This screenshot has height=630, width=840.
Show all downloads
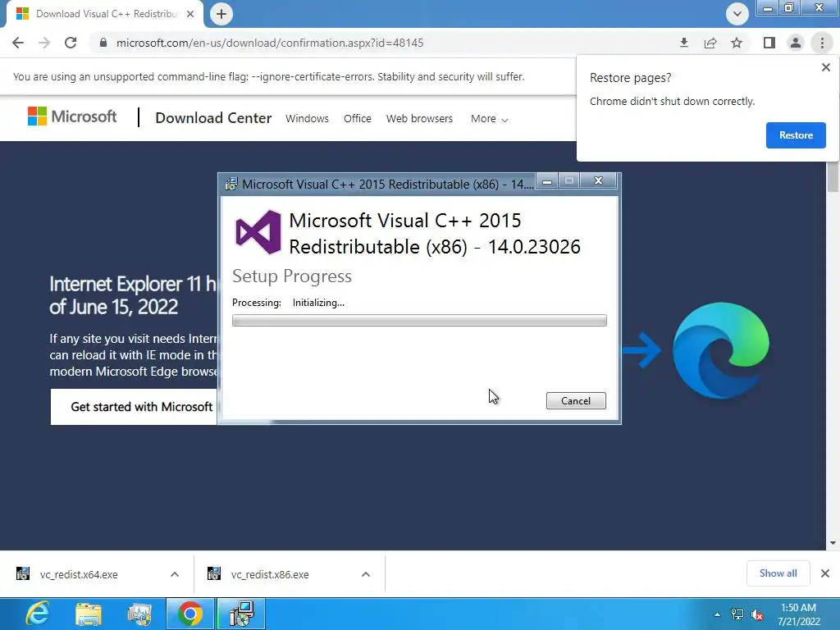point(778,573)
